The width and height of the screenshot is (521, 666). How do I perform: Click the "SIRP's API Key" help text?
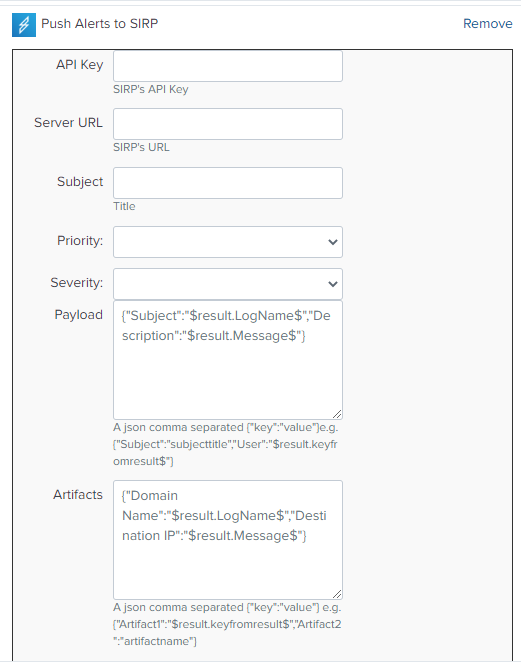point(151,90)
